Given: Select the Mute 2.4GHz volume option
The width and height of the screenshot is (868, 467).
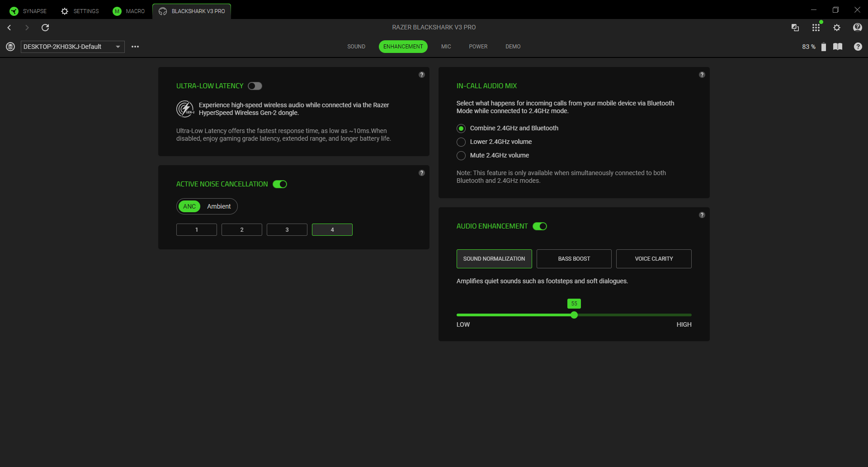Looking at the screenshot, I should pos(461,156).
